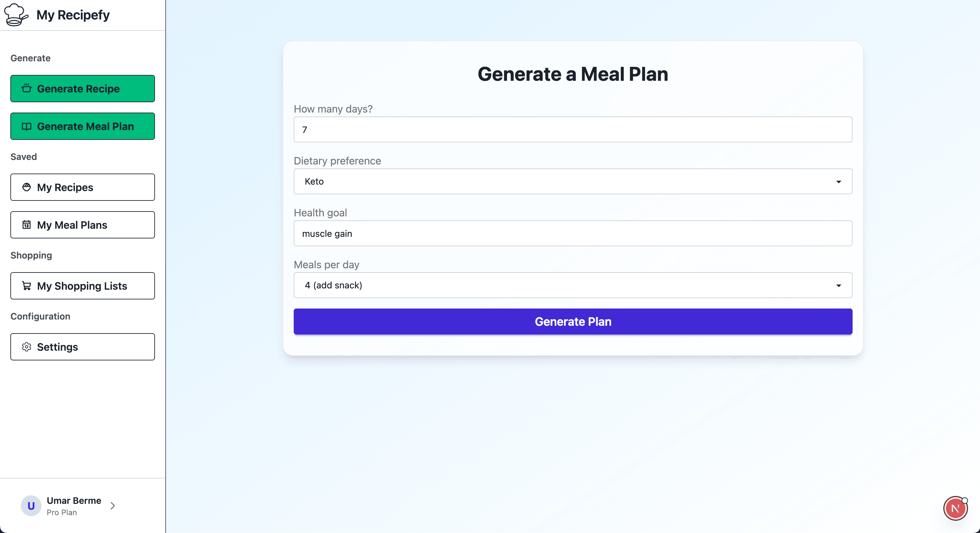Expand user menu chevron next to Umar Berme
The image size is (980, 533).
[112, 506]
